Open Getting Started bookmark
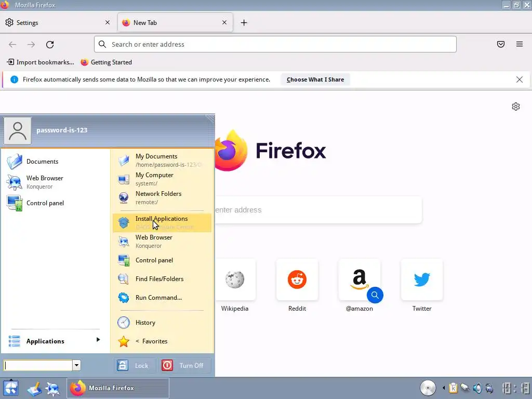532x399 pixels. [106, 62]
